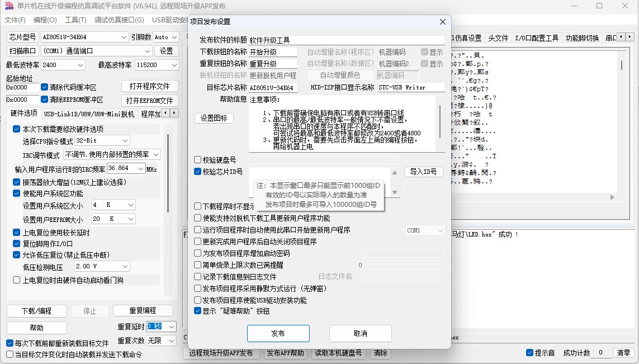Edit 下载按钮的名称 field 开始升级

(x=273, y=52)
